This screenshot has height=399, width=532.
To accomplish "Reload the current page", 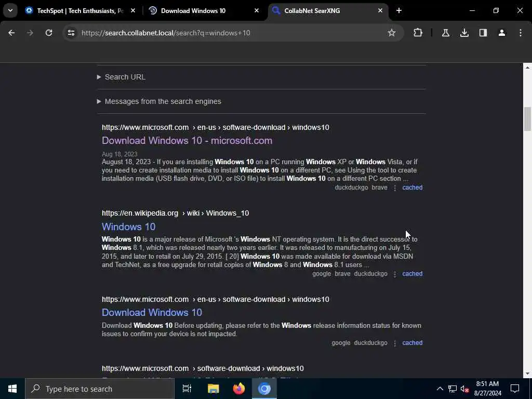I will tap(49, 33).
